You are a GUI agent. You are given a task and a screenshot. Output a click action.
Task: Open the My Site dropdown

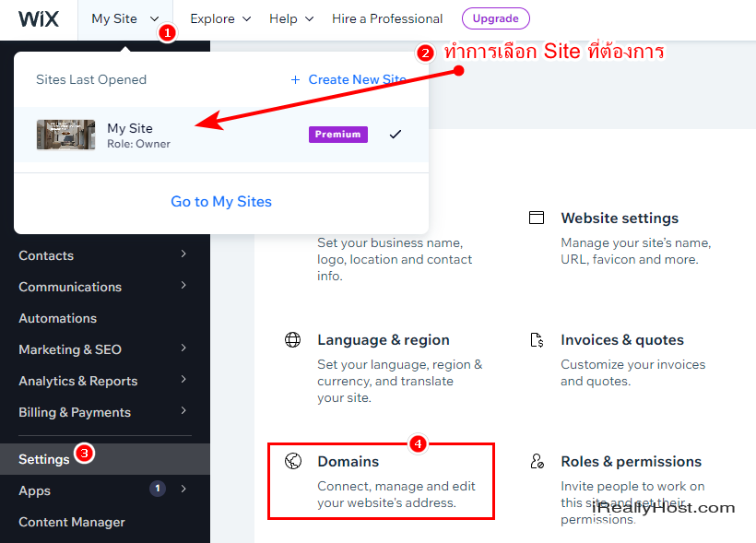pyautogui.click(x=124, y=19)
